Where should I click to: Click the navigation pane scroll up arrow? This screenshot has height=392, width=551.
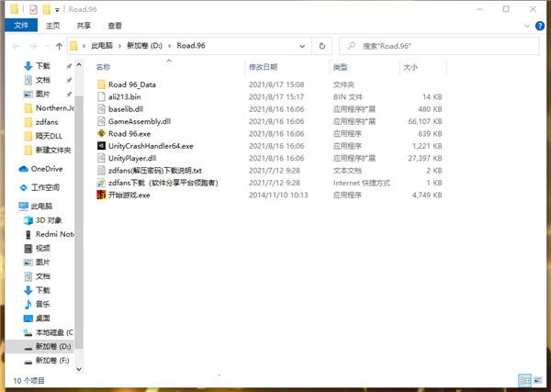click(x=79, y=65)
